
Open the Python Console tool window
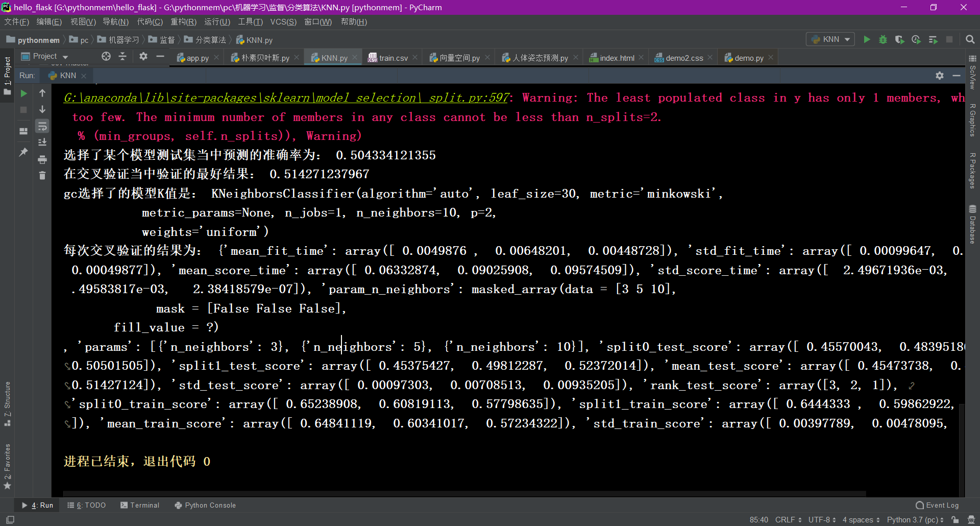[x=205, y=505]
